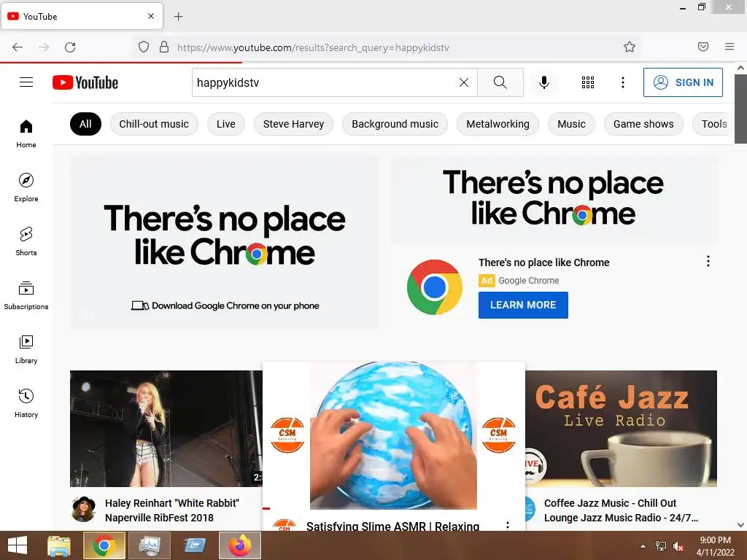Click the SIGN IN button
The width and height of the screenshot is (747, 560).
pos(683,82)
